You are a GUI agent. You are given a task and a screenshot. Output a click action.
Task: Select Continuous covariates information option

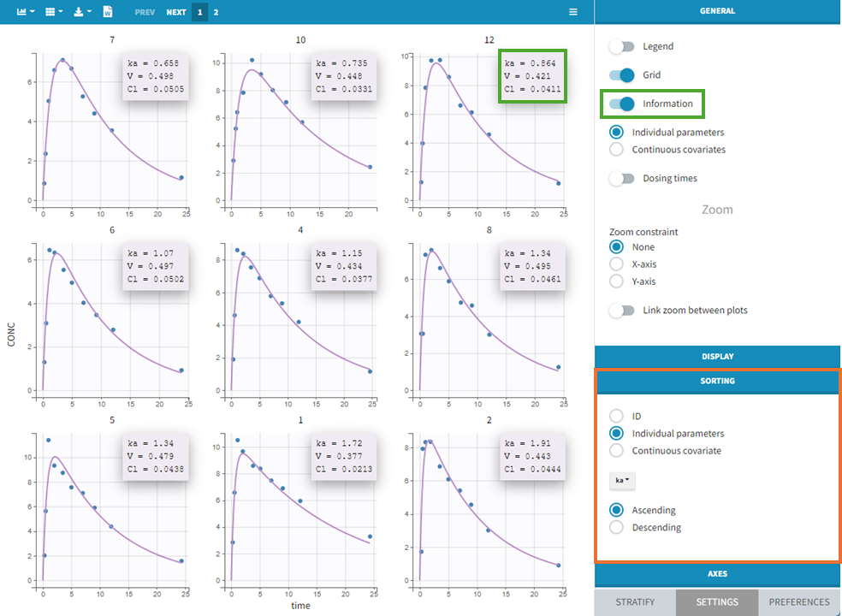click(616, 150)
